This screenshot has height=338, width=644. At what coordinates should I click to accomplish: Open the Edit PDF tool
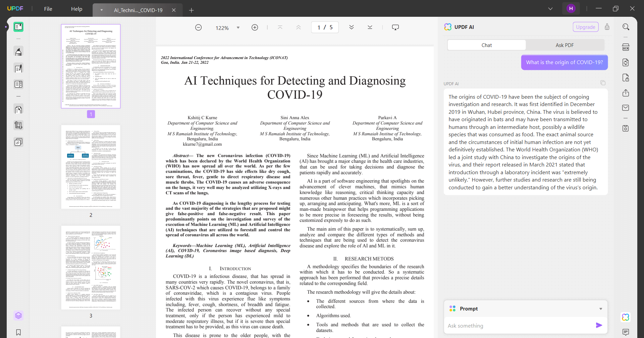[x=18, y=68]
